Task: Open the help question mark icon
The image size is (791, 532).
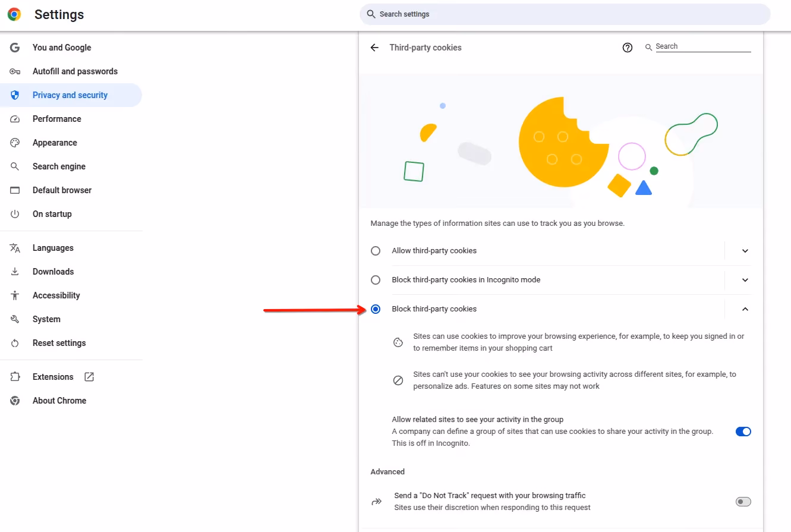Action: pos(628,48)
